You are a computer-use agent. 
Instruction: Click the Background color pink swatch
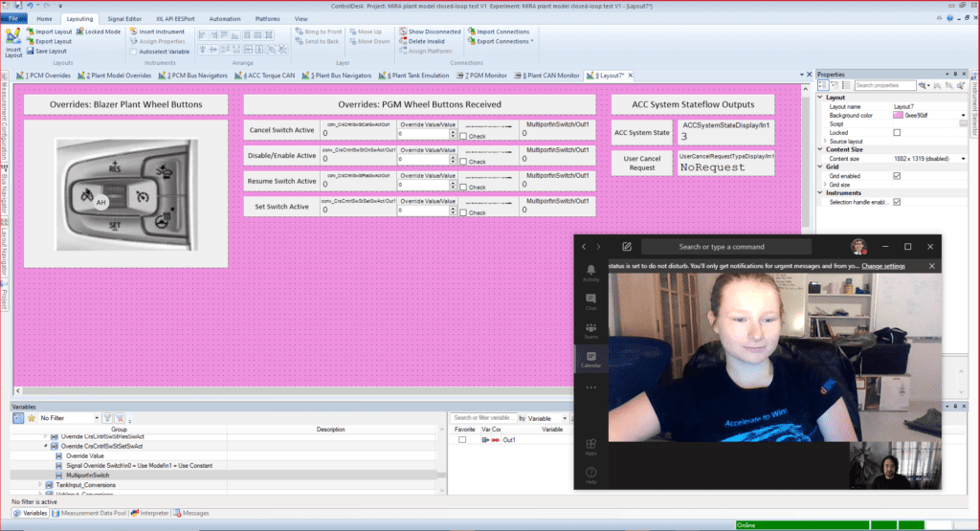click(x=897, y=115)
